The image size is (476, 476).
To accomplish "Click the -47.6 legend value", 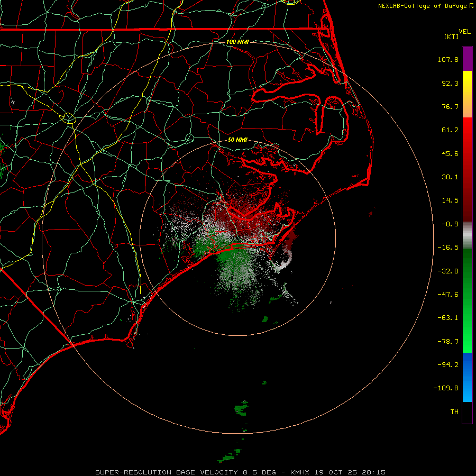I will click(448, 295).
